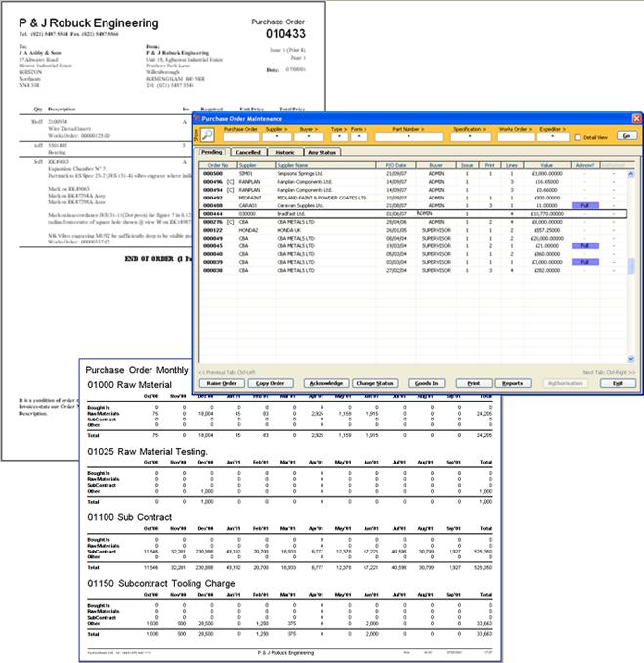The width and height of the screenshot is (644, 663).
Task: Enable the Detail View checkbox
Action: tap(576, 136)
